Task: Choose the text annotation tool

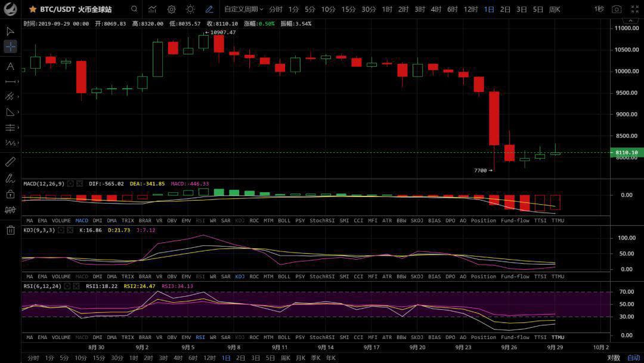Action: pos(10,66)
